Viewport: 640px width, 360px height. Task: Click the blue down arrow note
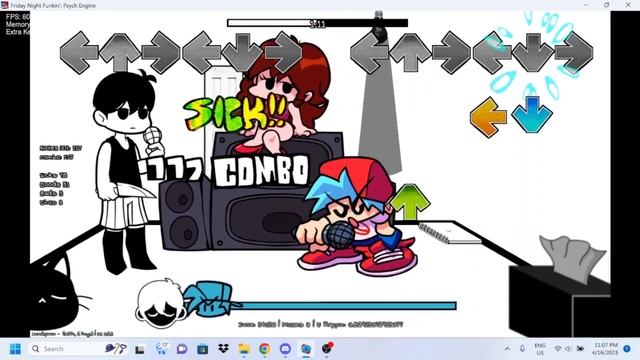point(532,114)
